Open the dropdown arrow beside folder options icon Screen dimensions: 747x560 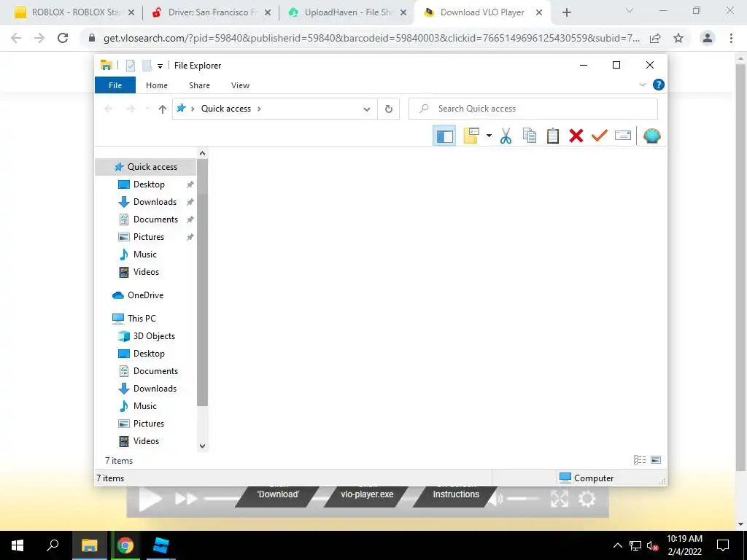tap(489, 136)
